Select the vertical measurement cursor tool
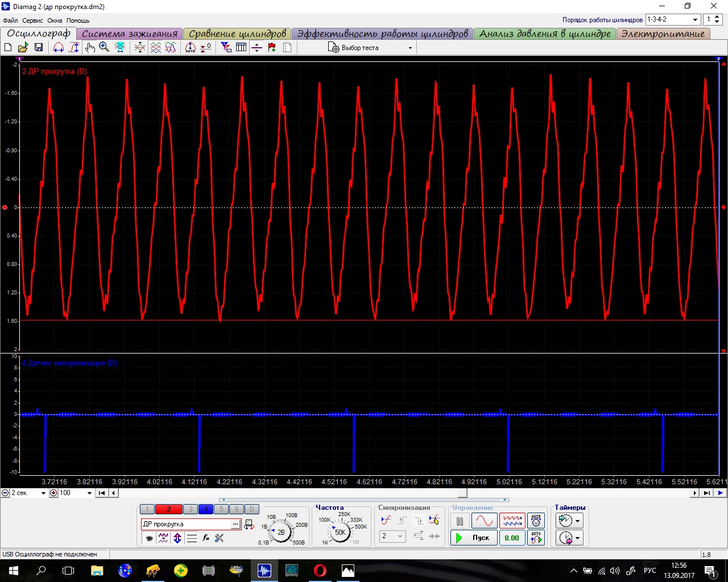728x582 pixels. (x=74, y=48)
